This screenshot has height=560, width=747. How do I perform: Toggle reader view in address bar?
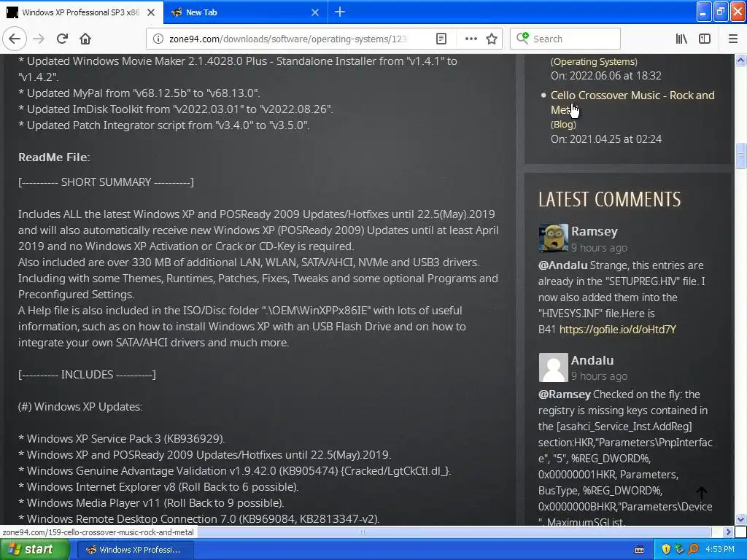coord(441,39)
